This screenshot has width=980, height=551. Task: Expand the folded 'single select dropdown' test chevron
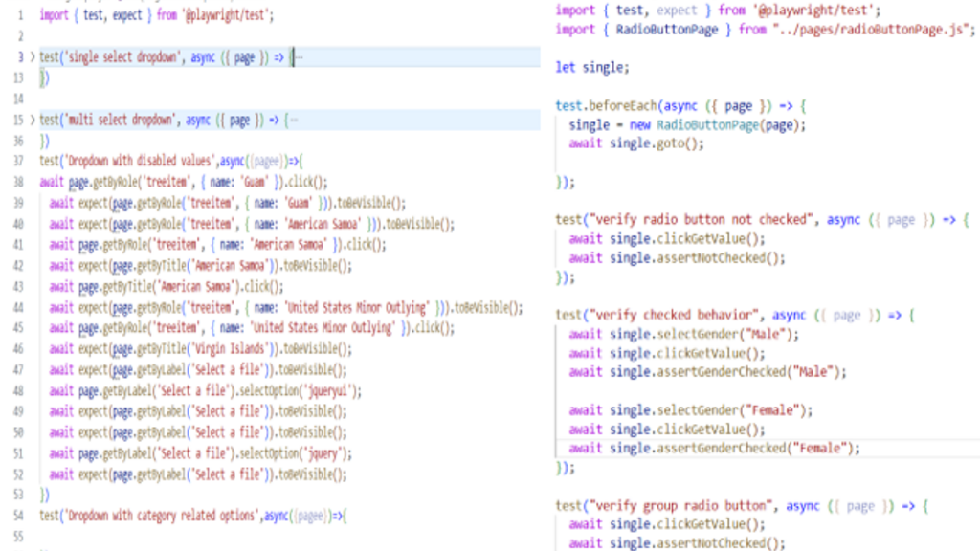tap(33, 57)
